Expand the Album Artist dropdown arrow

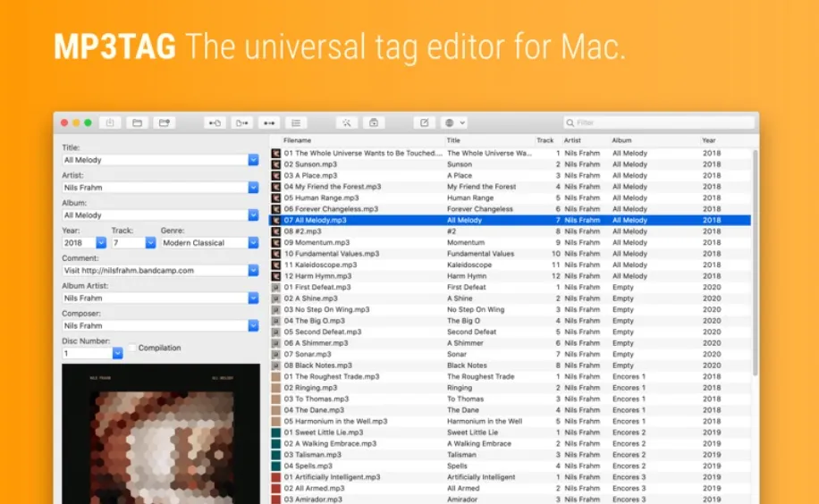(253, 298)
